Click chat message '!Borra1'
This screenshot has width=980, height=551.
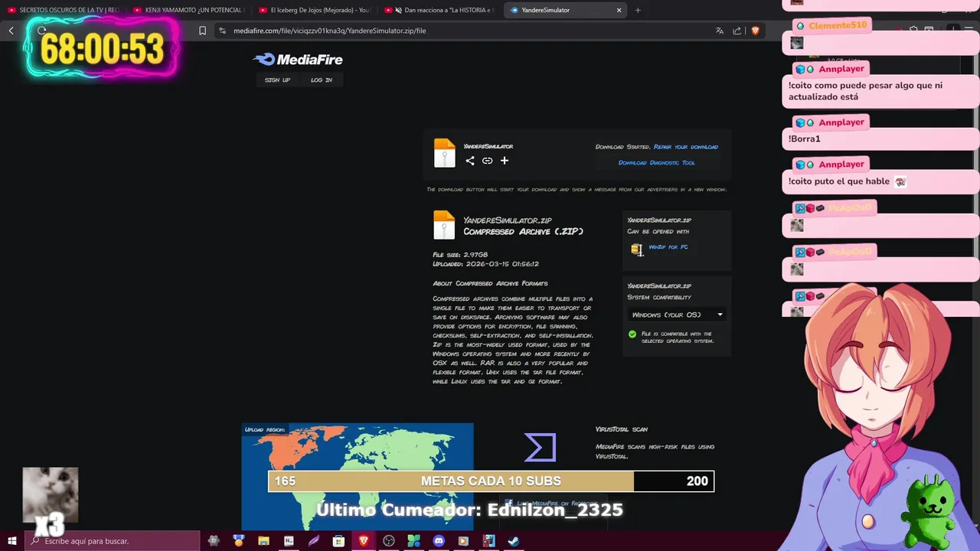tap(805, 139)
